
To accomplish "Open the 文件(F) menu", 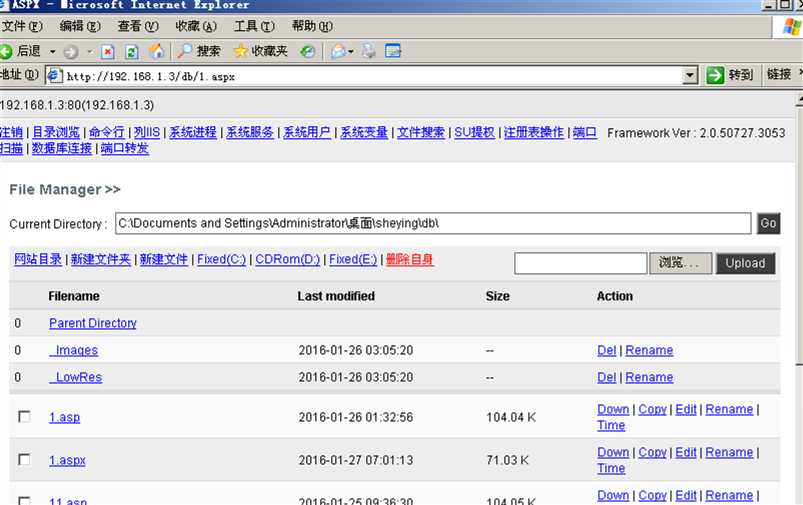I will [x=22, y=26].
